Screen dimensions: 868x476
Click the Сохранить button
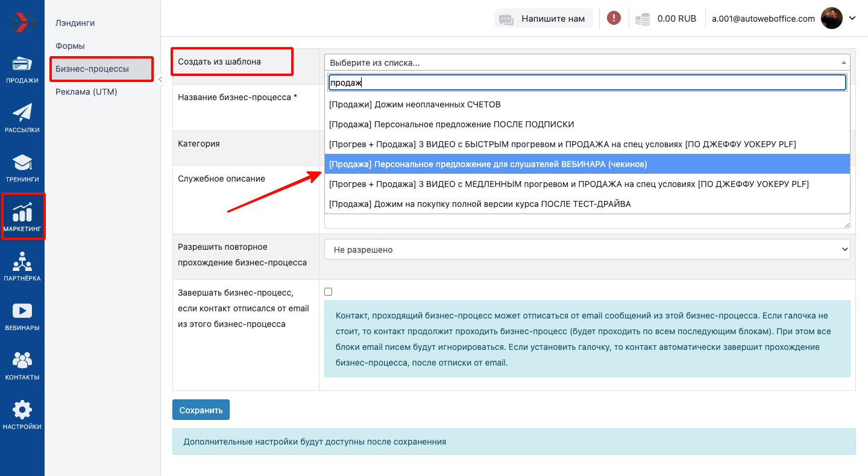tap(201, 410)
